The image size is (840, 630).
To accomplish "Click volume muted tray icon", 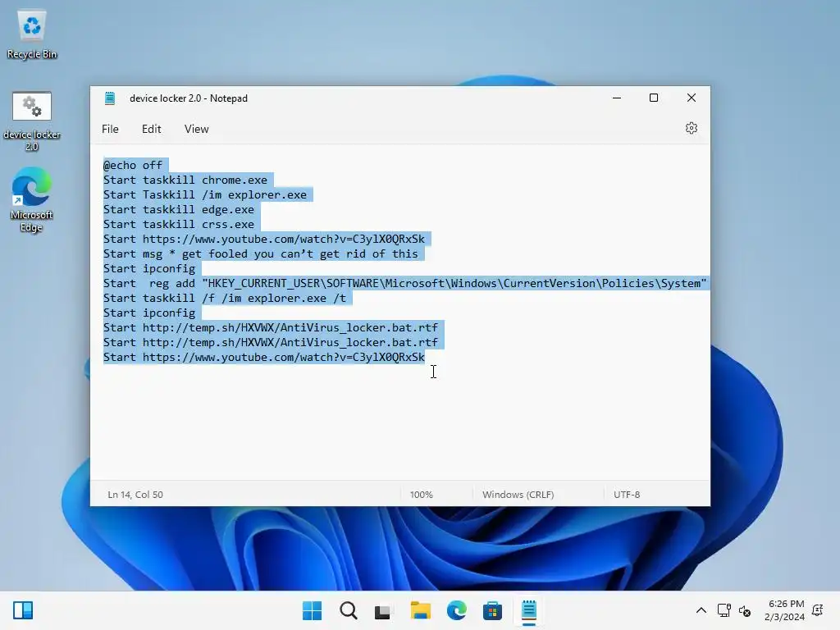I will [745, 610].
